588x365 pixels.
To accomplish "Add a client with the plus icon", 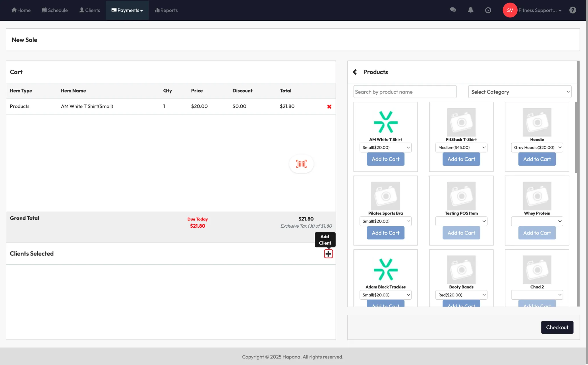I will [328, 254].
